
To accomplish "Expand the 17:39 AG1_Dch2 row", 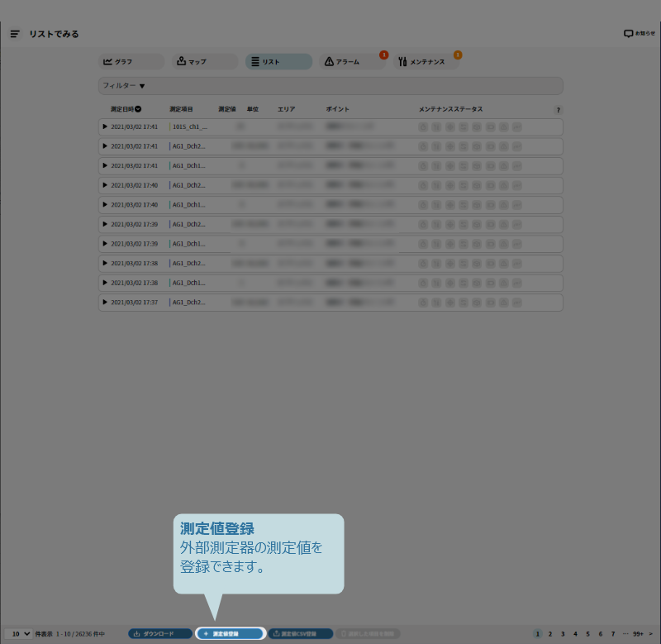I will pos(105,224).
